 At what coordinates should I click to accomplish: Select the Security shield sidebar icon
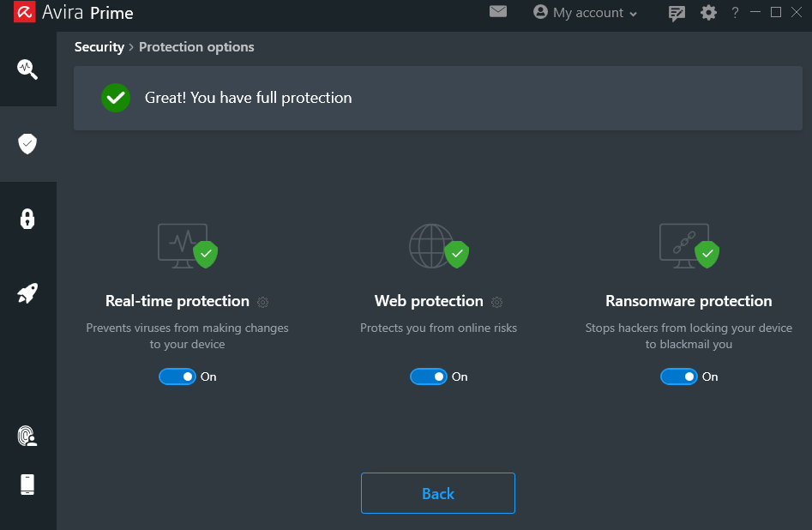(x=27, y=144)
